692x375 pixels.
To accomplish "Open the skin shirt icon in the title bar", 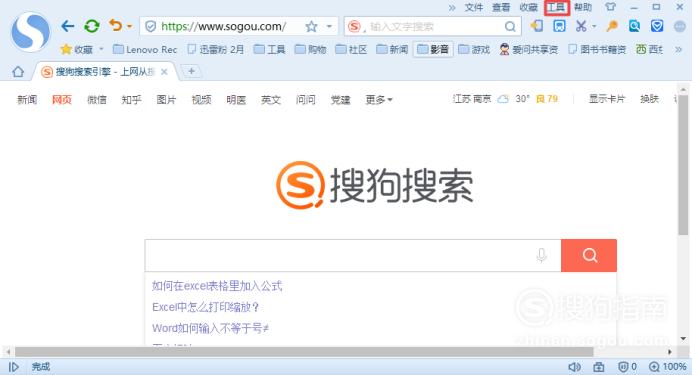I will pos(610,7).
